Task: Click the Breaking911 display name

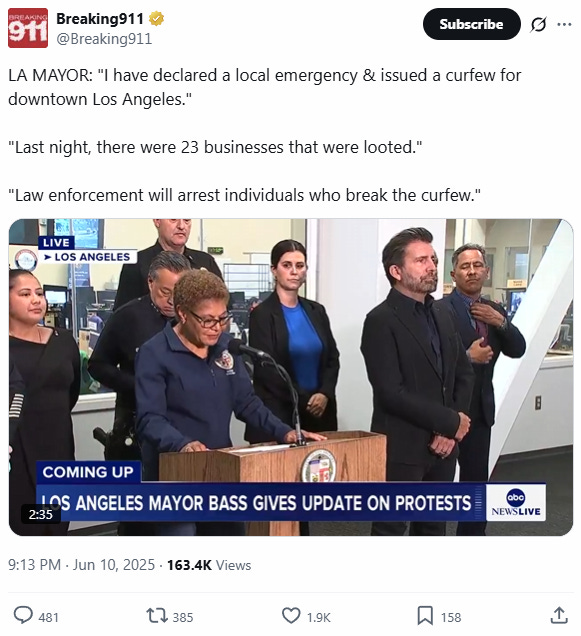Action: tap(99, 19)
